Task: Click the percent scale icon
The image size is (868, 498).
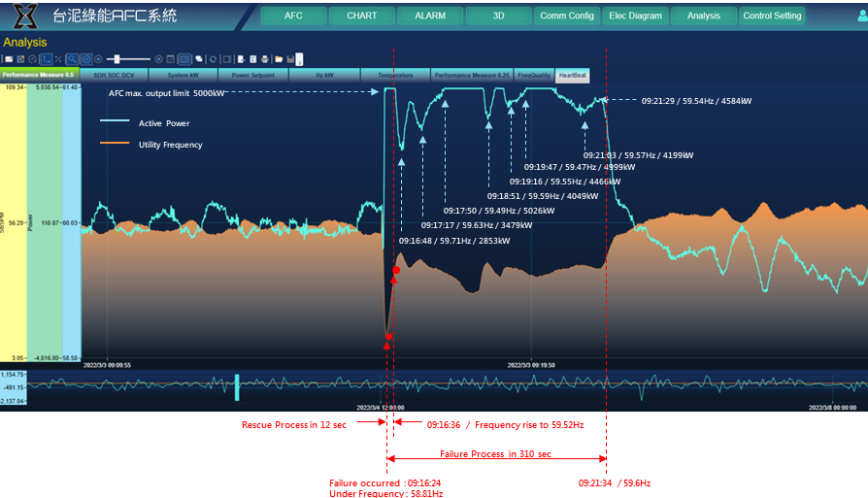Action: pyautogui.click(x=58, y=59)
